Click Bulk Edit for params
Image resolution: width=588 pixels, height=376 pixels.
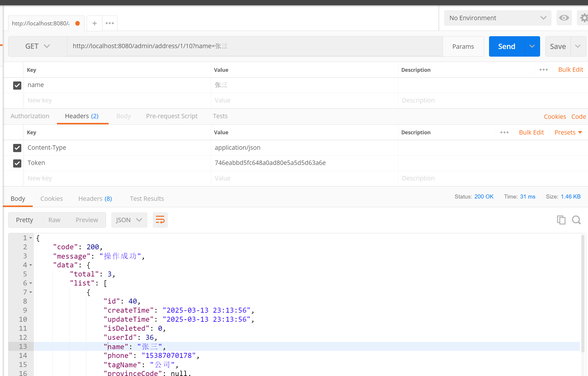pyautogui.click(x=570, y=70)
